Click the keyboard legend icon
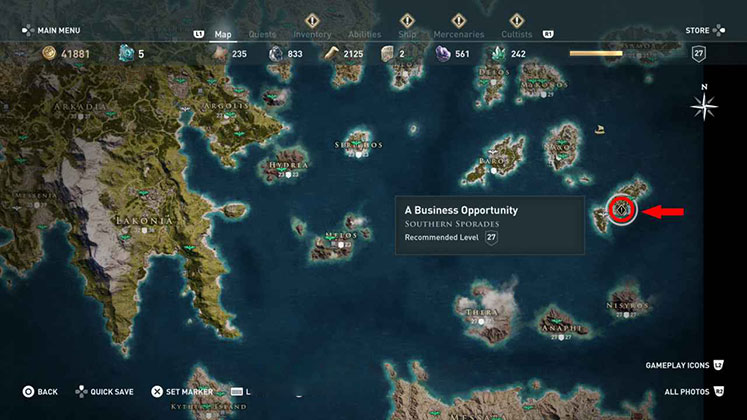 pyautogui.click(x=237, y=391)
